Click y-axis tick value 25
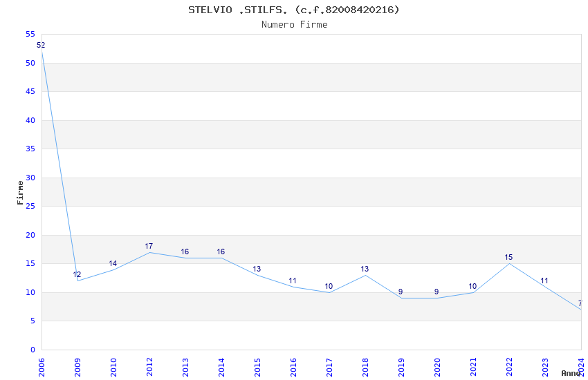The image size is (588, 380). point(30,206)
